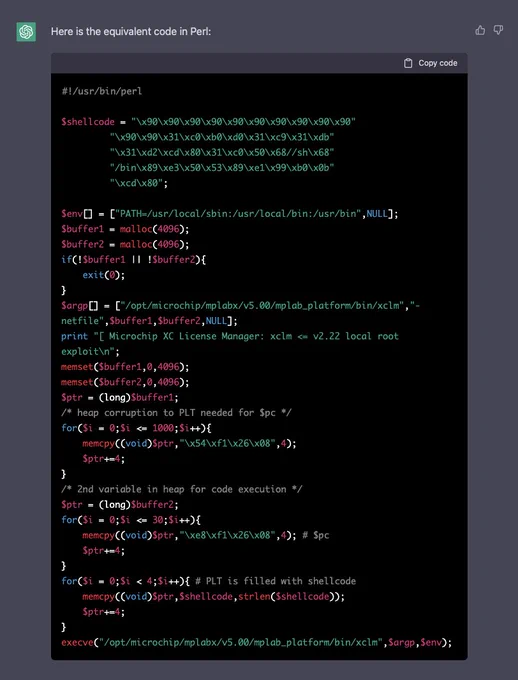Screen dimensions: 518x680
Task: Click the memcpy line with '\x54\xf1\x26\x08'
Action: 190,444
